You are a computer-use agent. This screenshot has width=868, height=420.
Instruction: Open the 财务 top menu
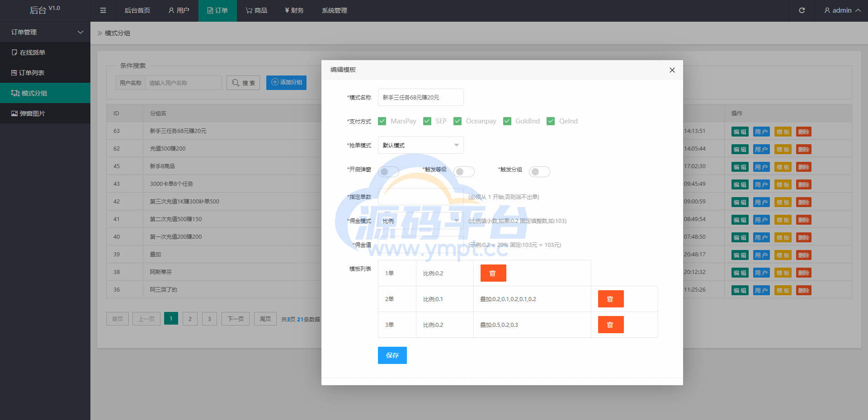pos(294,10)
